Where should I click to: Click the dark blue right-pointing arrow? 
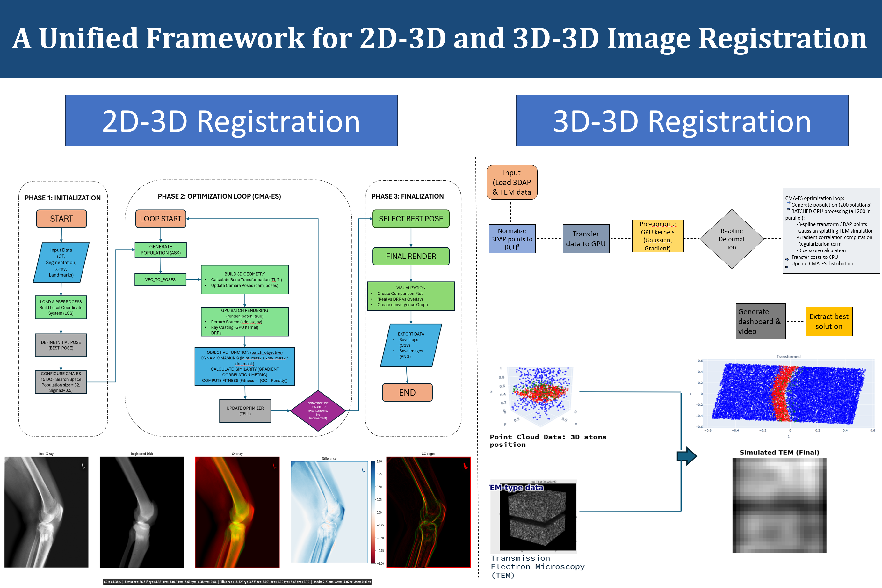[x=687, y=456]
